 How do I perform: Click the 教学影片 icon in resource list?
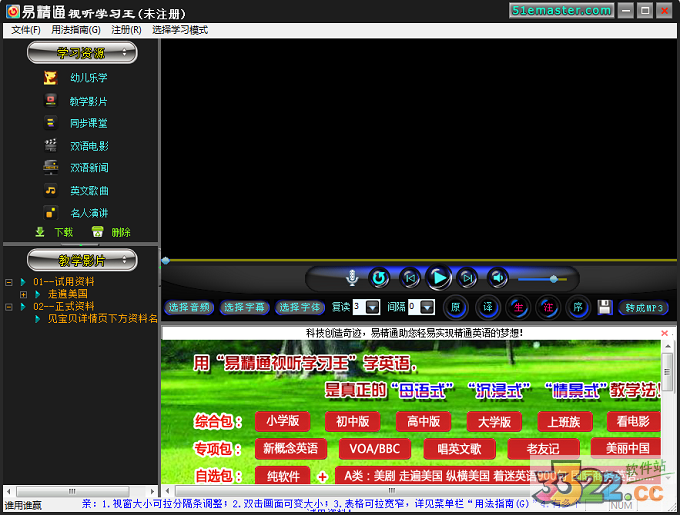pyautogui.click(x=50, y=101)
